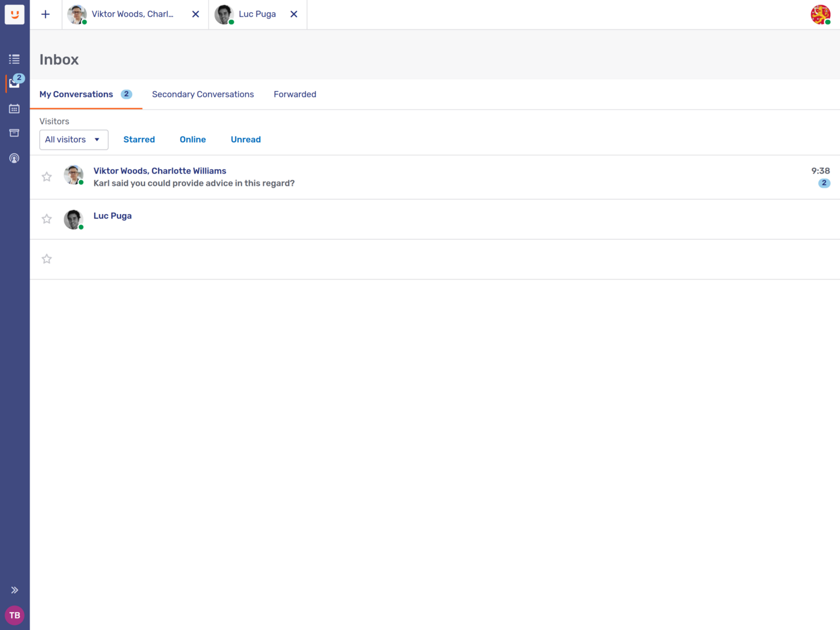Star the empty bottom conversation row

click(46, 258)
